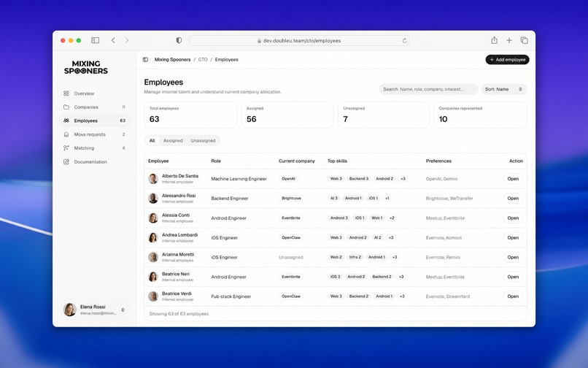Click the Unassigned 7 card
588x368 pixels.
(x=384, y=115)
